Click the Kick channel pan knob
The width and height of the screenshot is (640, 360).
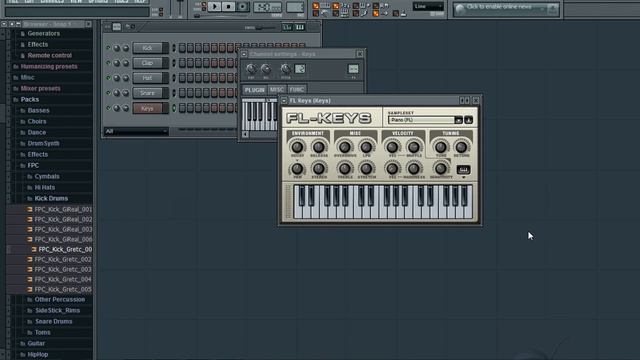117,48
